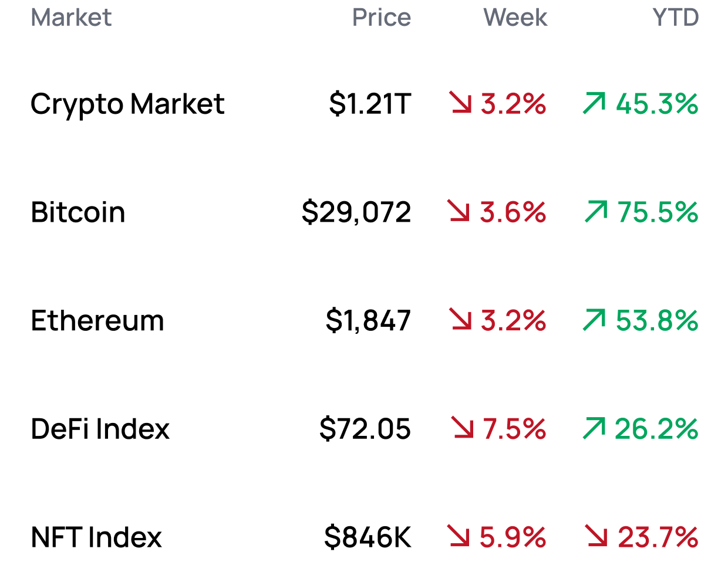Click the Market column header
Image resolution: width=728 pixels, height=562 pixels.
coord(71,18)
